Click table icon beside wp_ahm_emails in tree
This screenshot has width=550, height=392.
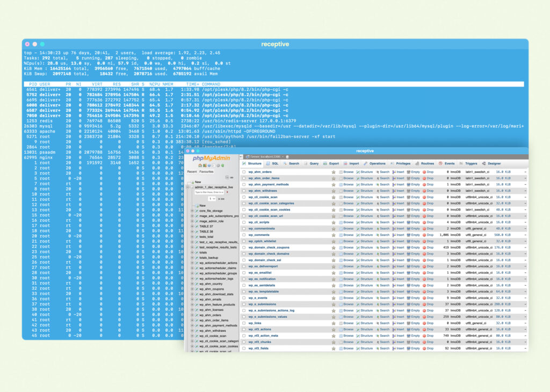(197, 300)
